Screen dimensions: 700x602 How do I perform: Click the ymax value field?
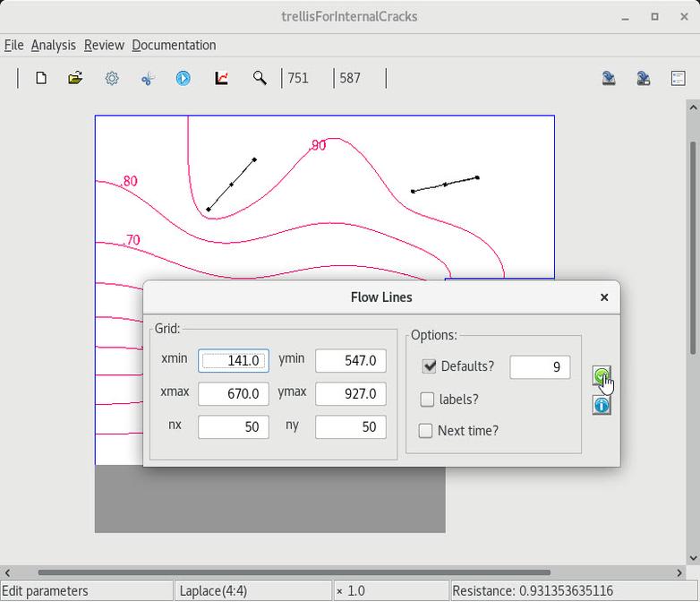tap(350, 394)
